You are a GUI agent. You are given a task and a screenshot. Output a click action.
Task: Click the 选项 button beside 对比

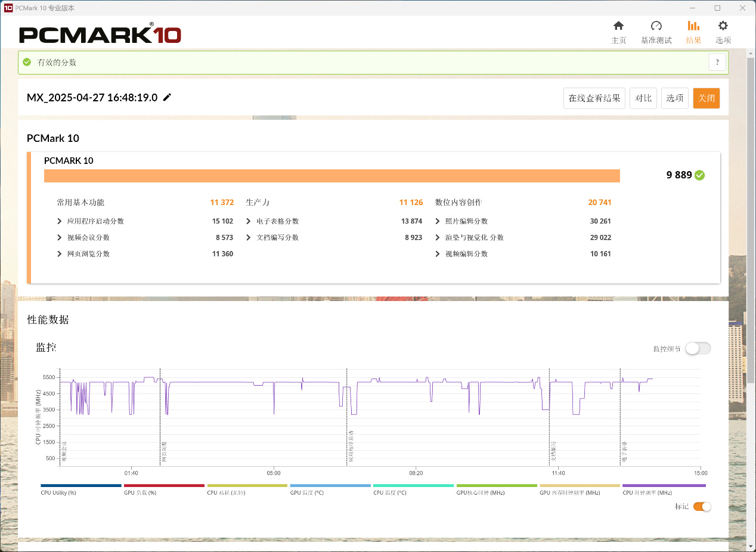[675, 98]
